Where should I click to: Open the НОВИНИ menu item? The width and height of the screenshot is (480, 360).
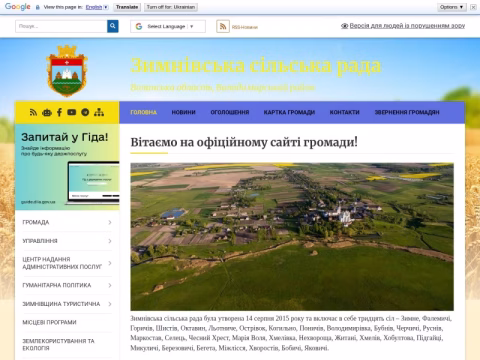tap(184, 112)
